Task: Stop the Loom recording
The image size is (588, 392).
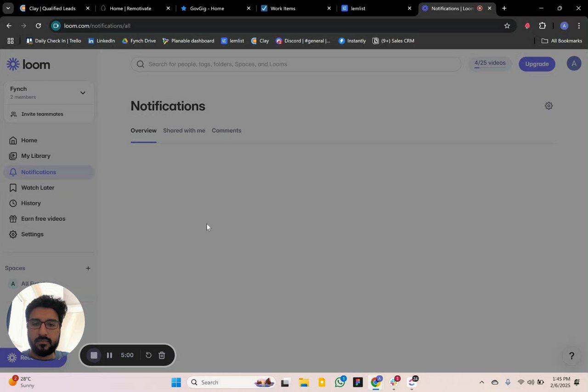Action: click(x=94, y=355)
